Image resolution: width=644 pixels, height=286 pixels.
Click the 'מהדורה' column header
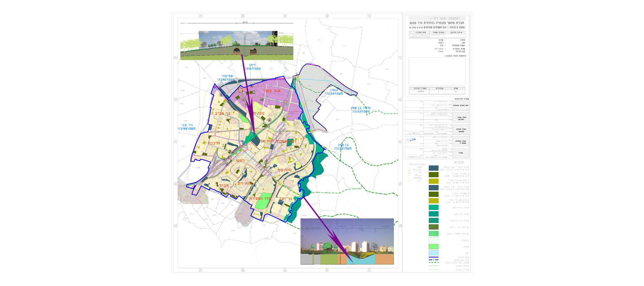tap(439, 88)
